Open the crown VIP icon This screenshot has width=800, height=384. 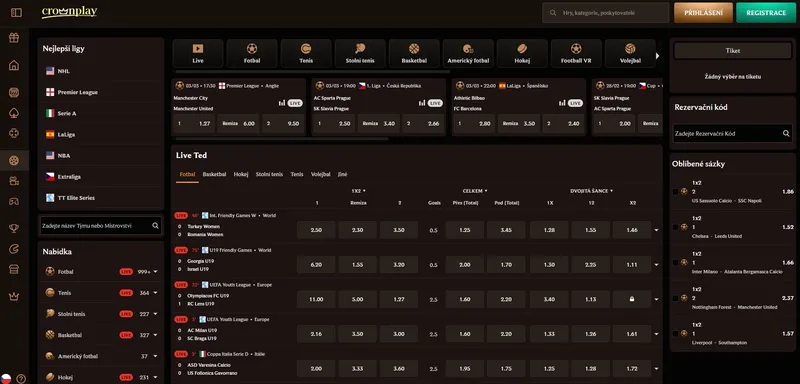14,296
